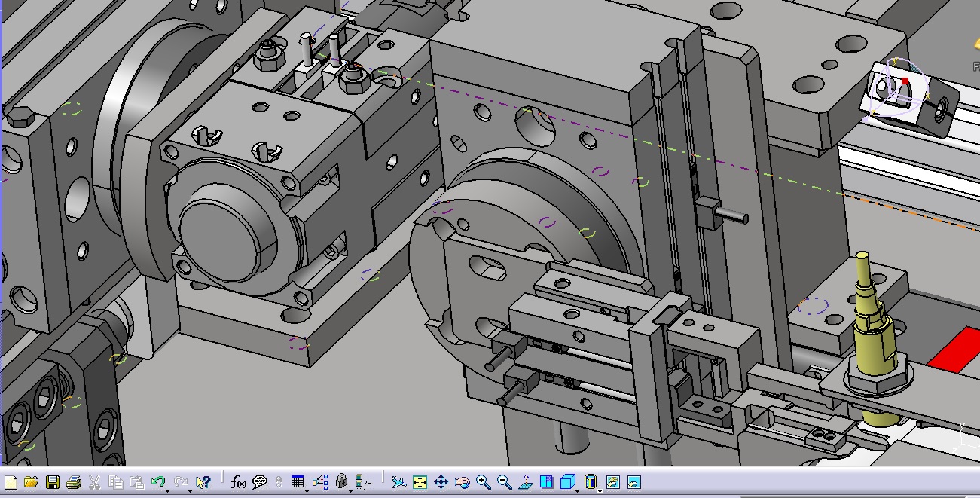Click the Redo arrow icon
This screenshot has width=980, height=498.
coord(181,481)
